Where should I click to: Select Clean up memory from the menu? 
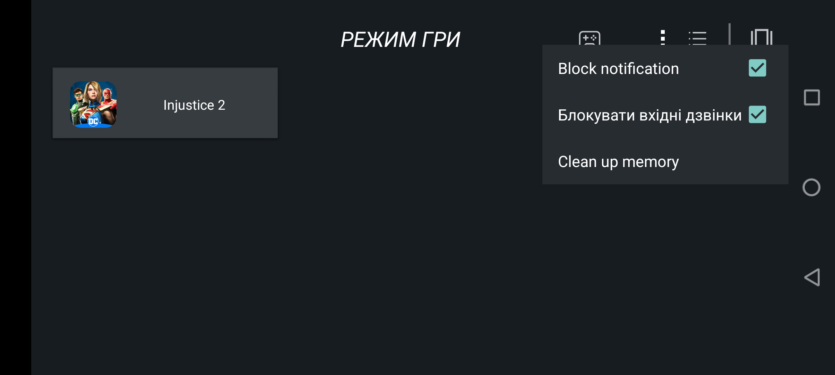point(665,161)
